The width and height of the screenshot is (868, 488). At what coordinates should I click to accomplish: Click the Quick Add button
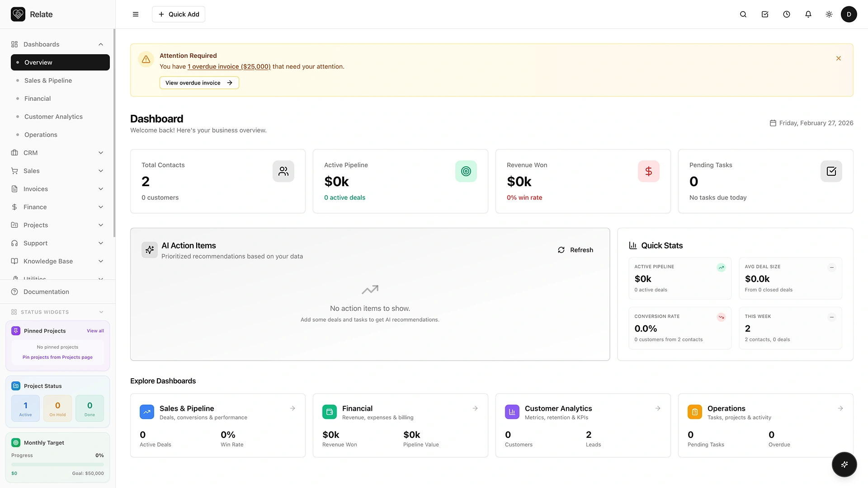coord(179,14)
